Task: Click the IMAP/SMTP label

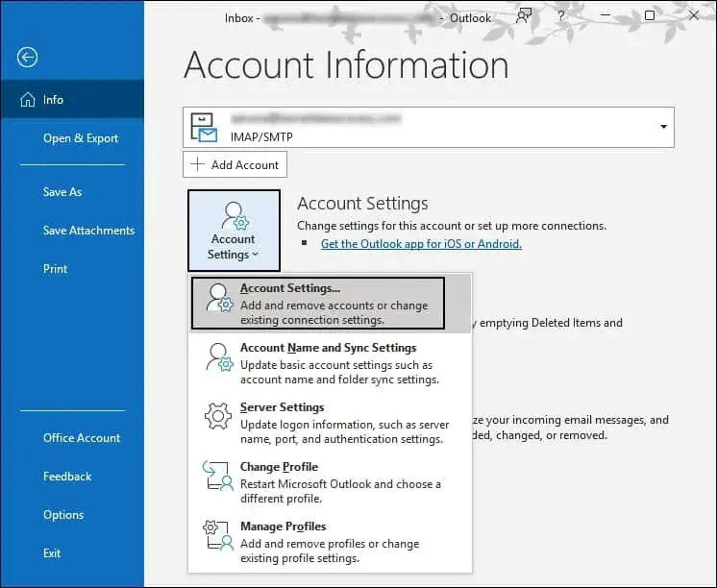Action: click(x=261, y=137)
